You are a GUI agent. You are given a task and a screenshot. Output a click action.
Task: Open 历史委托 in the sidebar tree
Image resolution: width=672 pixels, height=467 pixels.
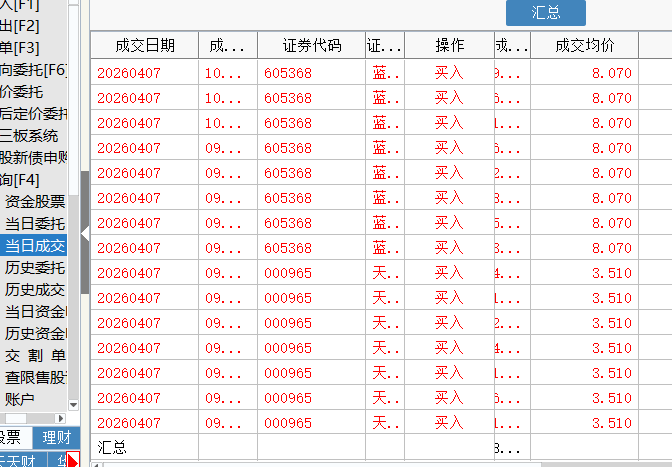(34, 268)
